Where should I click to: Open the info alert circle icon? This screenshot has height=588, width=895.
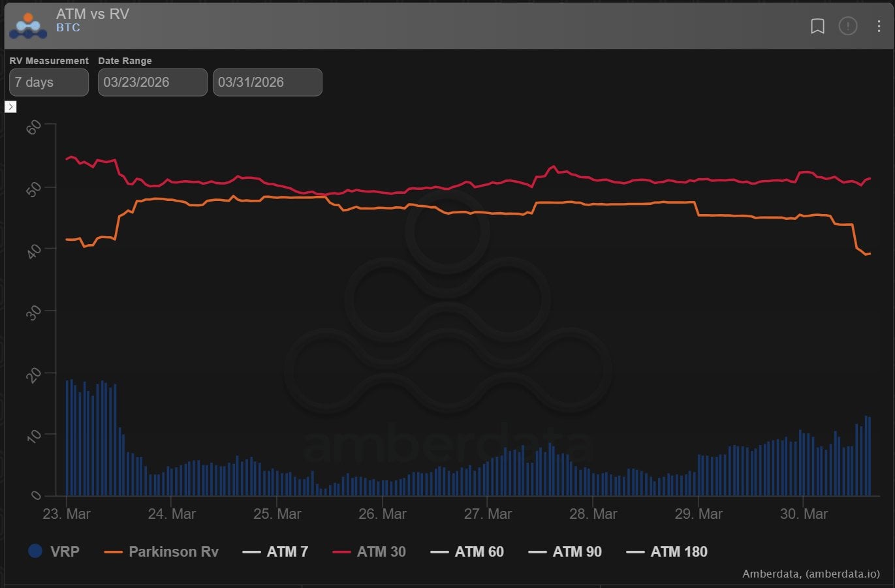(848, 26)
